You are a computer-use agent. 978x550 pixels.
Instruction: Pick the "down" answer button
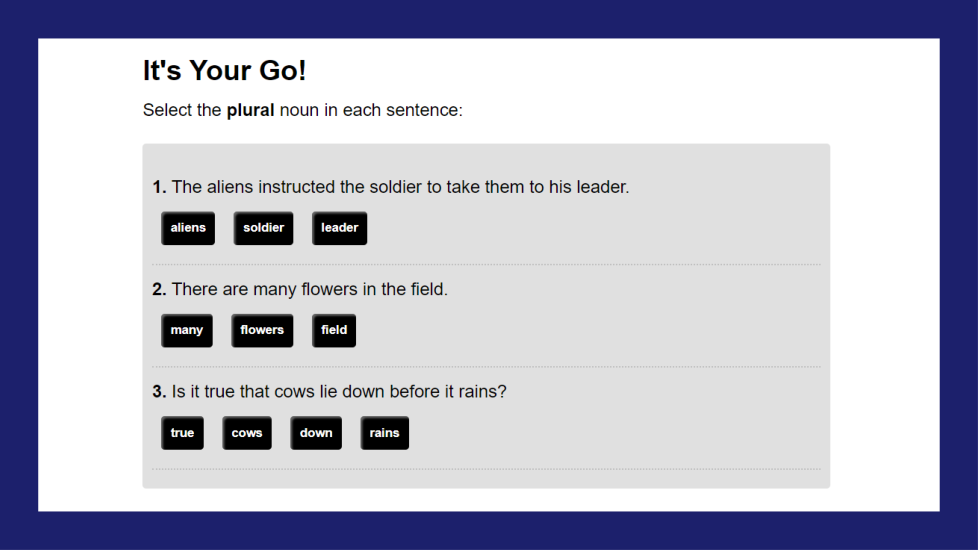(316, 433)
